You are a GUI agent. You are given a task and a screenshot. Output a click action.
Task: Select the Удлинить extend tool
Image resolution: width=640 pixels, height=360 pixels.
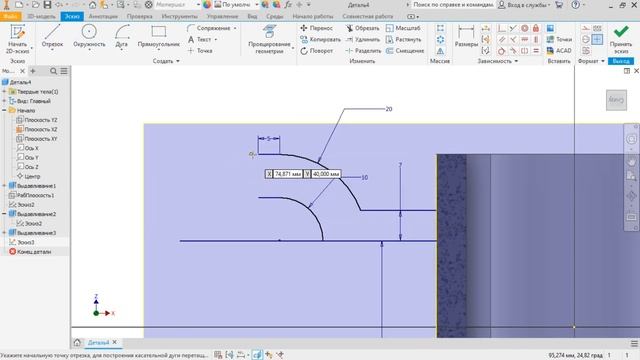(x=362, y=40)
